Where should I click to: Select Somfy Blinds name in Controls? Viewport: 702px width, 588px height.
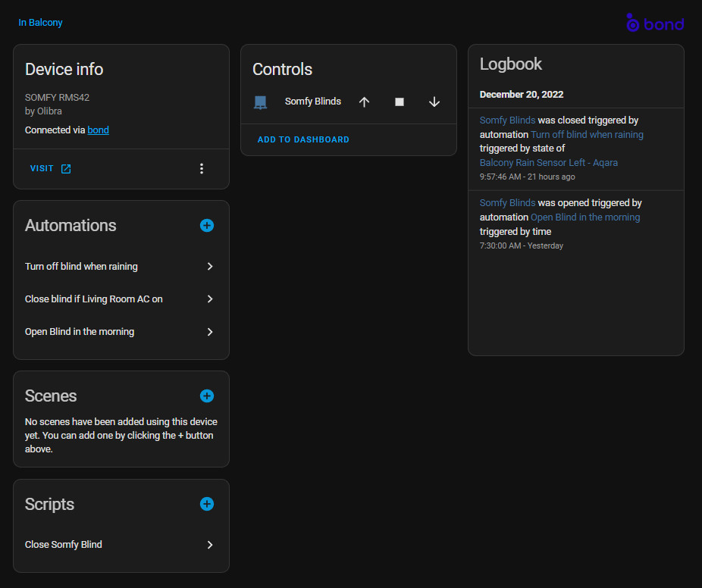point(312,102)
